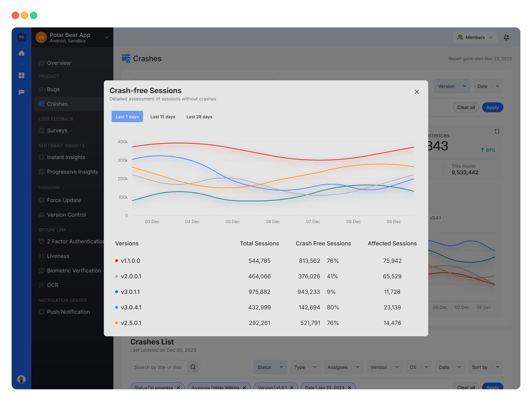Click the Force Update icon
The image size is (532, 401).
(41, 200)
